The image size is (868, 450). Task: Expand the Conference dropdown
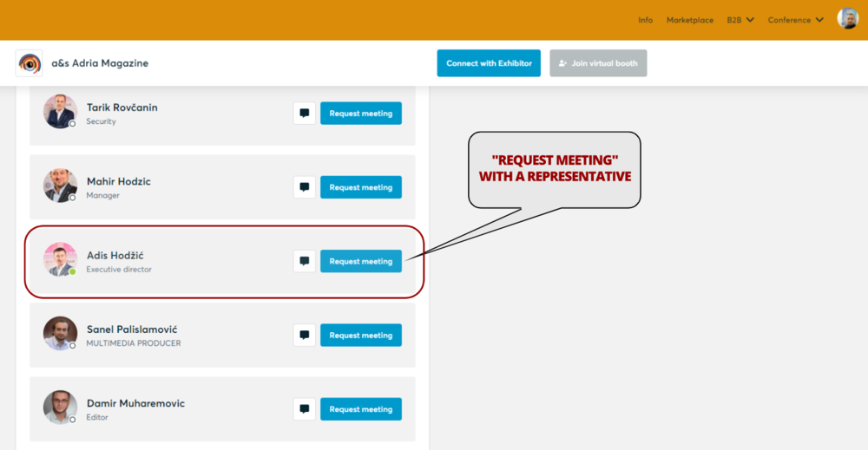coord(795,20)
